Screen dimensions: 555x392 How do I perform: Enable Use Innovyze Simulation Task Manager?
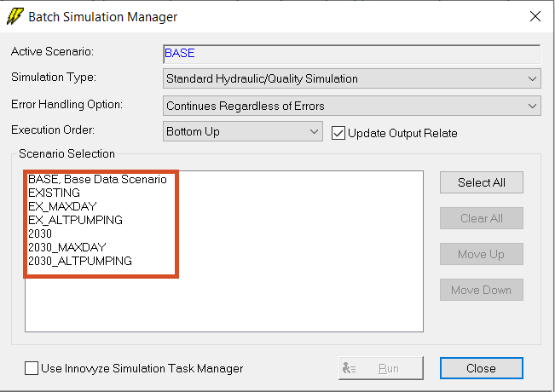[x=32, y=368]
